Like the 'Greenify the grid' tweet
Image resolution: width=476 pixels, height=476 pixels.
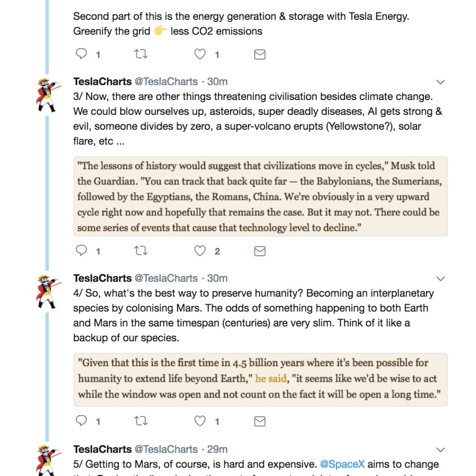[200, 54]
